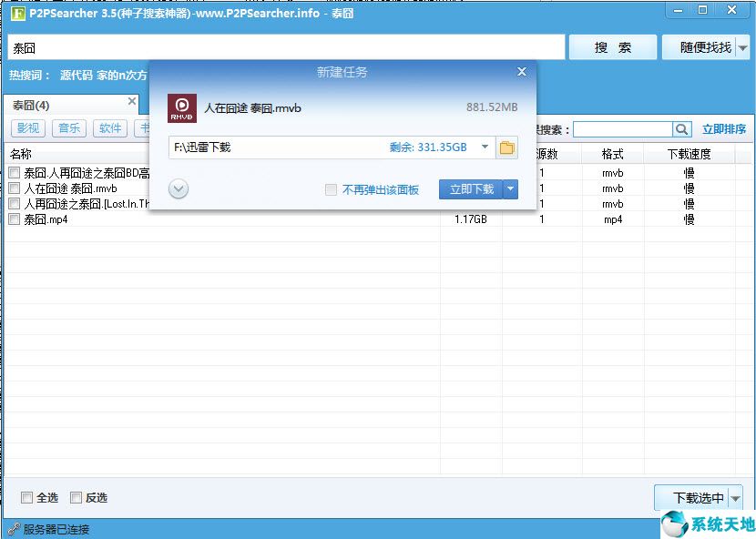Filter results by 影视
The width and height of the screenshot is (756, 539).
(x=28, y=128)
